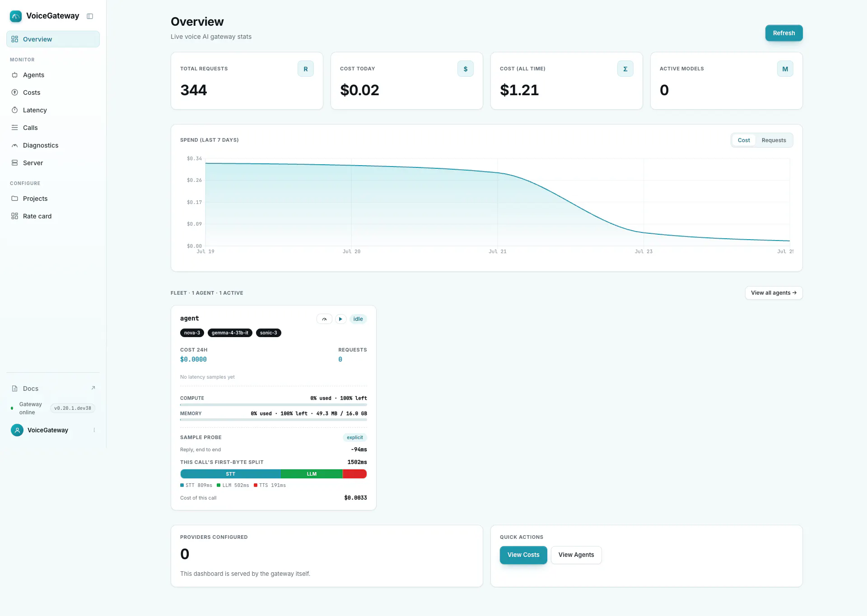This screenshot has width=867, height=616.
Task: Click the dollar badge on Cost Today
Action: [x=466, y=69]
